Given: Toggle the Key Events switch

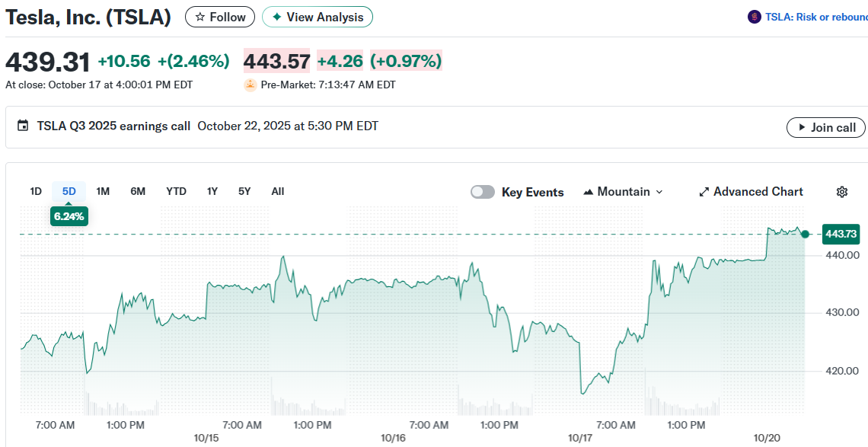Looking at the screenshot, I should [x=483, y=192].
